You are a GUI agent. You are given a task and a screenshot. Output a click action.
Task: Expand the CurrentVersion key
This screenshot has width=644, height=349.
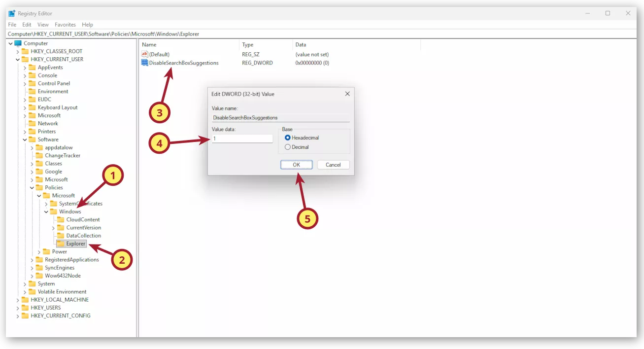coord(53,228)
